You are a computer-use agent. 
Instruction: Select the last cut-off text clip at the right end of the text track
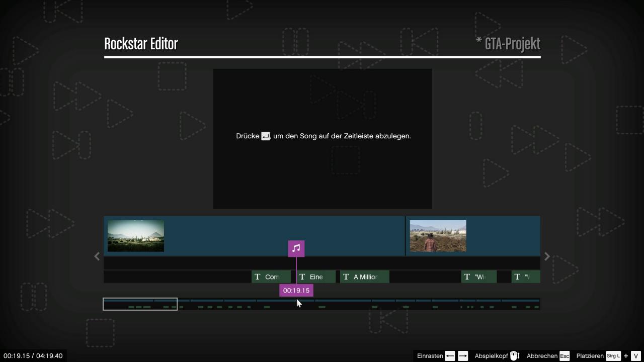coord(526,277)
